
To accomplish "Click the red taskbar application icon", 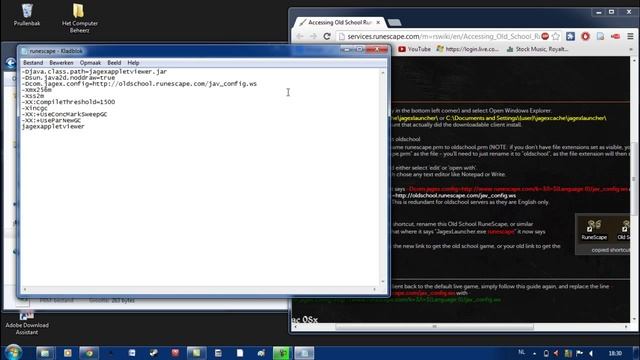I will pos(175,353).
